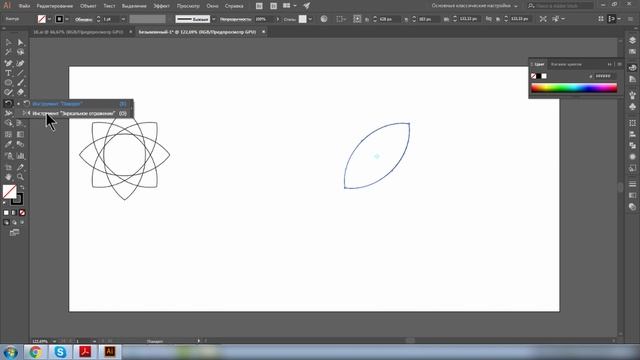The width and height of the screenshot is (640, 360).
Task: Select the Hand tool
Action: coord(8,177)
